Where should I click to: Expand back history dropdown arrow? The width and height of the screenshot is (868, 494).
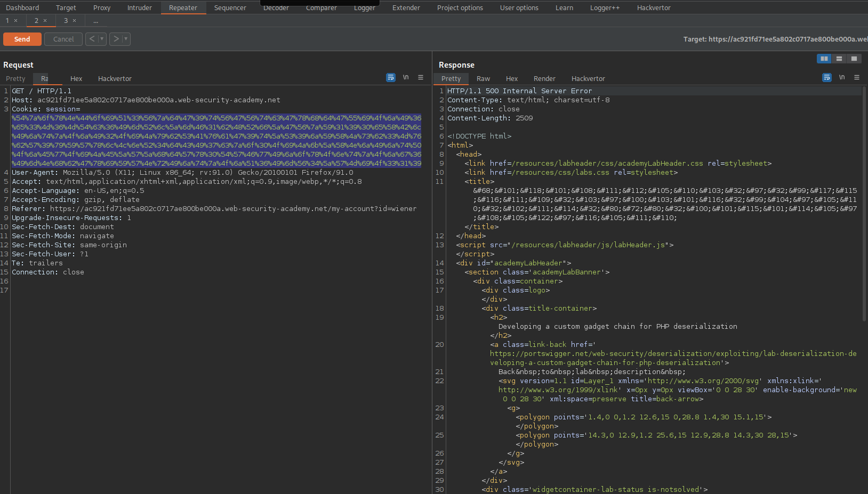pos(102,39)
